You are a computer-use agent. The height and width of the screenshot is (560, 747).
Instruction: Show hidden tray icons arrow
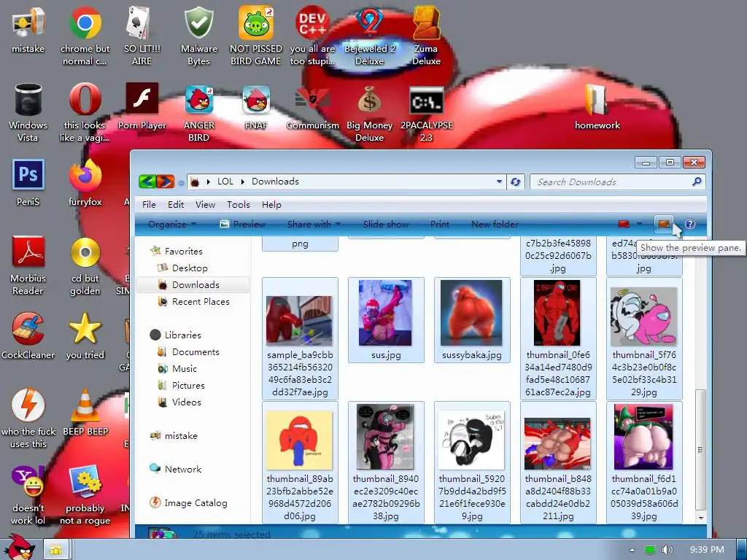pos(632,550)
